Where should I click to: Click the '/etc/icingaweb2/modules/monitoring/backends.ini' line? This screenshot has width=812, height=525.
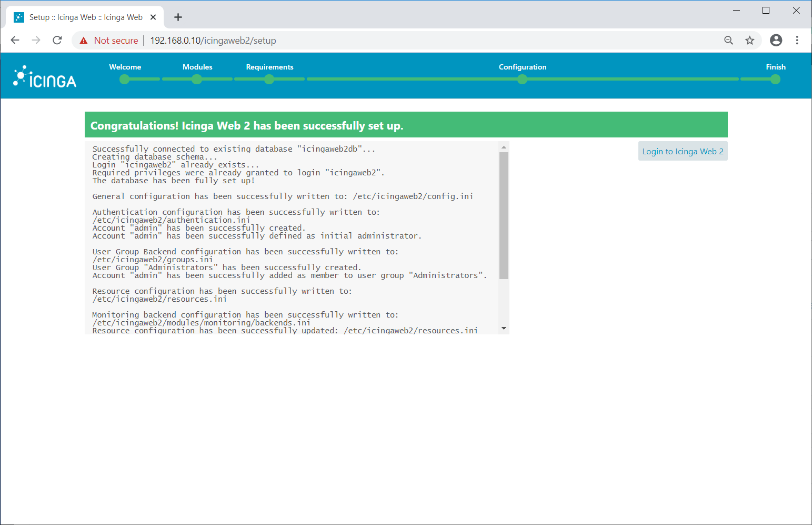(x=202, y=323)
